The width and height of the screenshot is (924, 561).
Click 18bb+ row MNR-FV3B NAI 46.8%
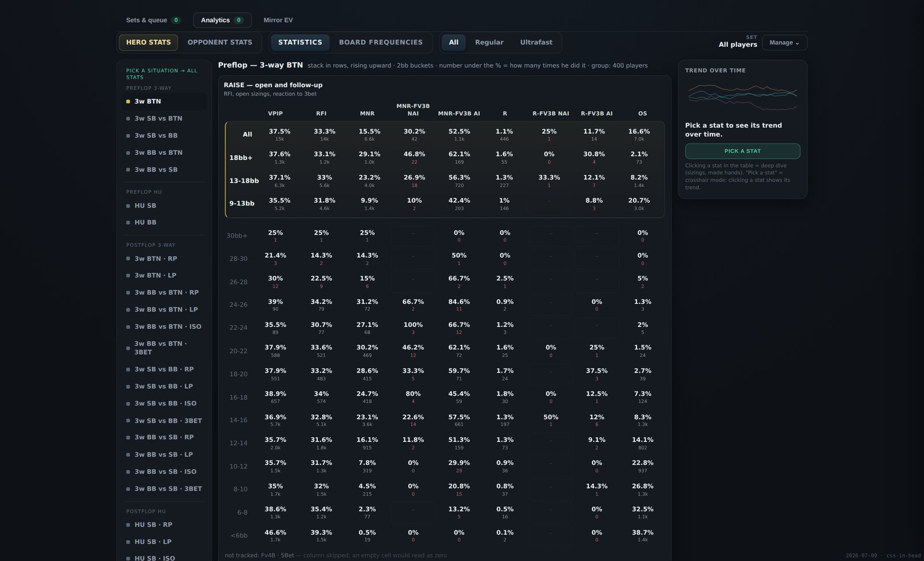[x=415, y=158]
